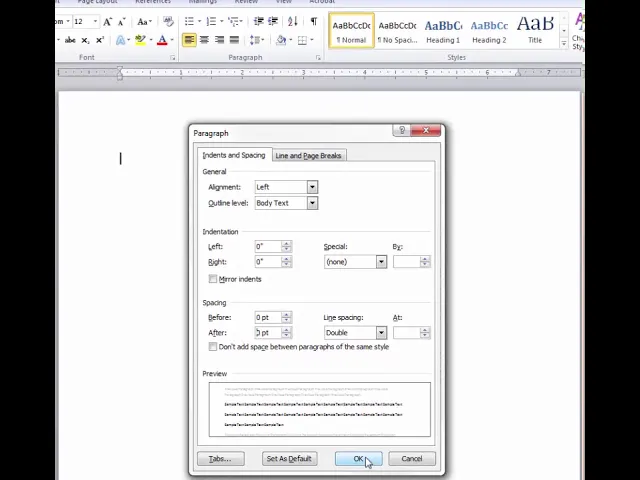
Task: Click the Strikethrough (abc) icon
Action: (x=70, y=40)
